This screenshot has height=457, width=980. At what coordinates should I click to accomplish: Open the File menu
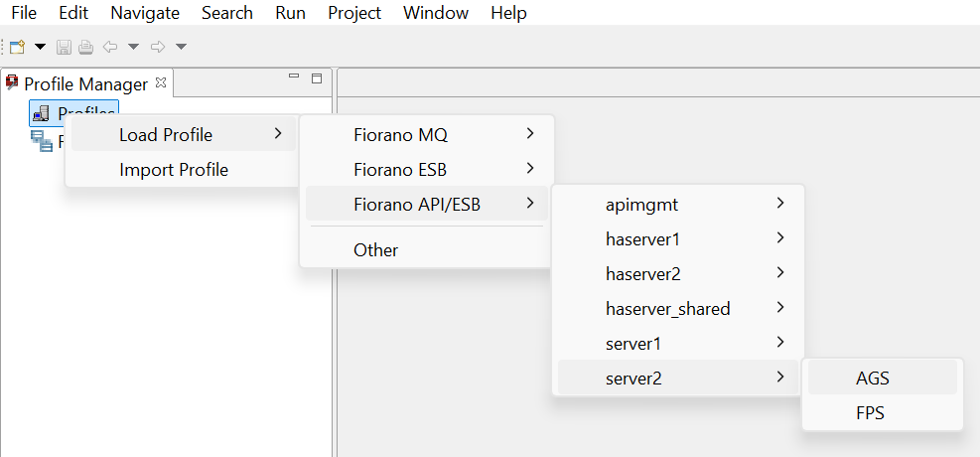(24, 13)
